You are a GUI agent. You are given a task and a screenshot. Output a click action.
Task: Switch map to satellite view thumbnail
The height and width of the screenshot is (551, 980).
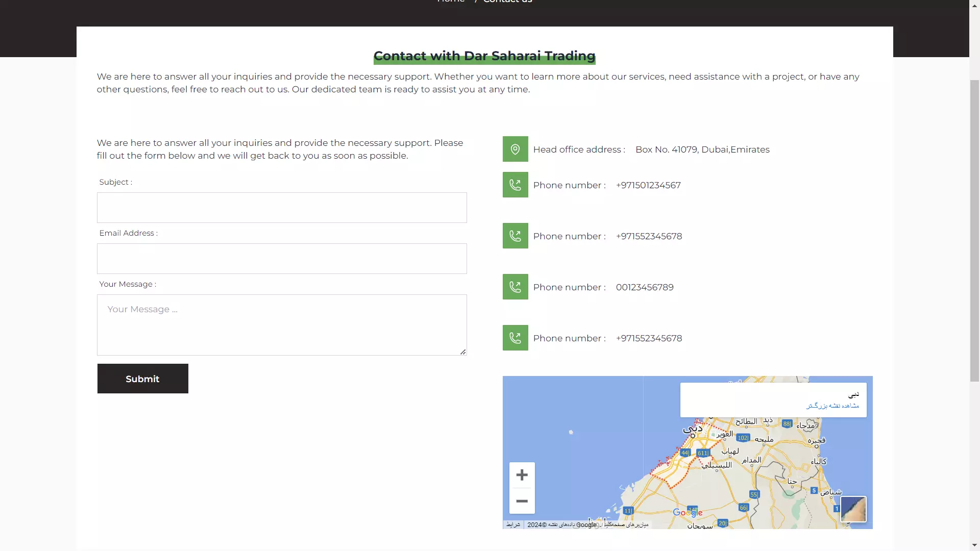pyautogui.click(x=853, y=509)
